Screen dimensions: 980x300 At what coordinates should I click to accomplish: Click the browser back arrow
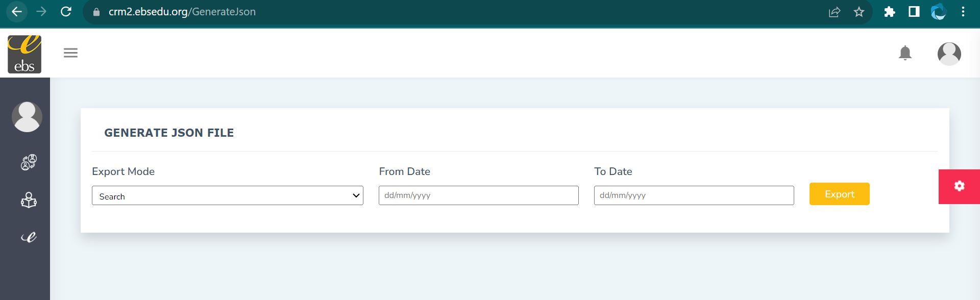coord(17,12)
